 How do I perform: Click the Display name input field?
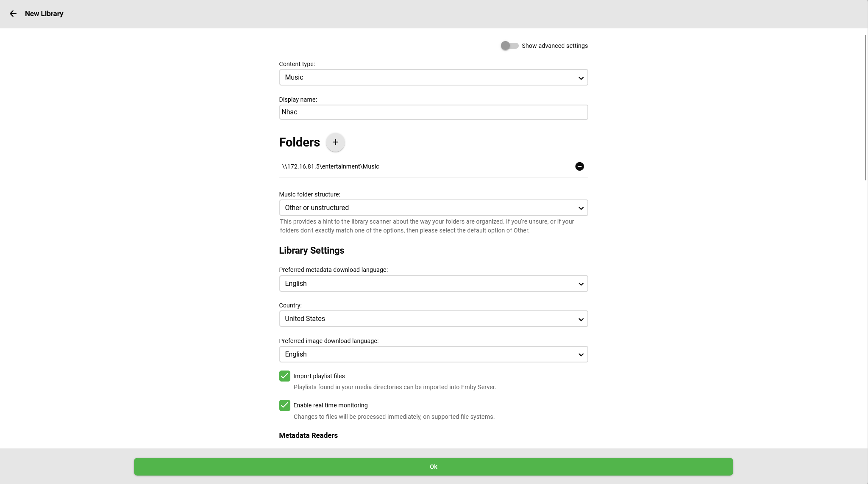(433, 112)
